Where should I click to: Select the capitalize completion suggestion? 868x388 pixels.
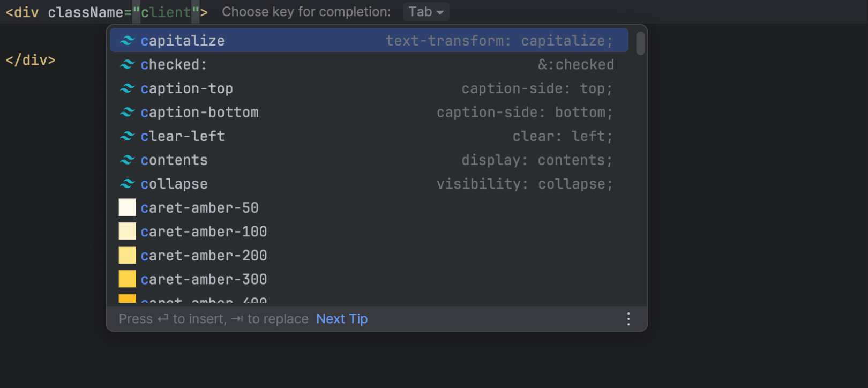click(x=369, y=41)
